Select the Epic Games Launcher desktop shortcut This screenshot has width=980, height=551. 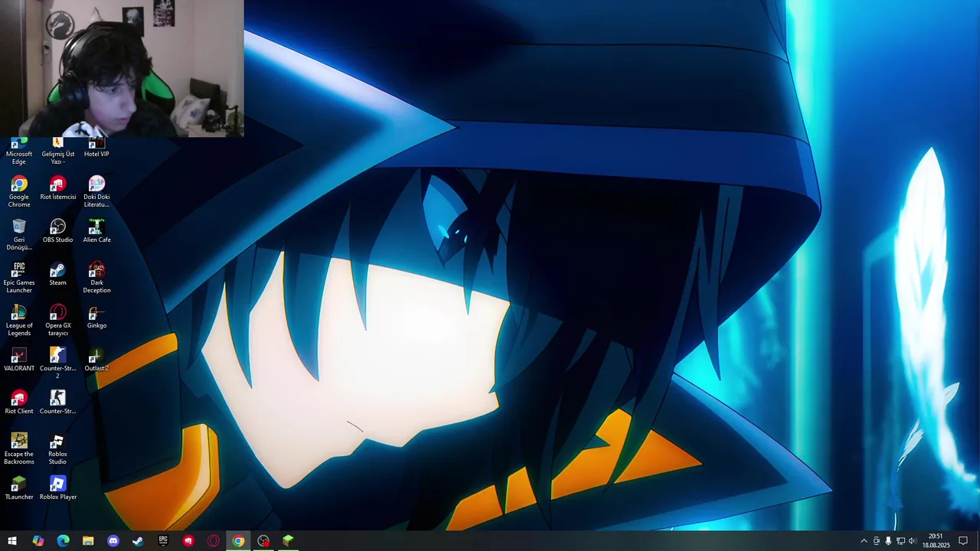tap(19, 278)
